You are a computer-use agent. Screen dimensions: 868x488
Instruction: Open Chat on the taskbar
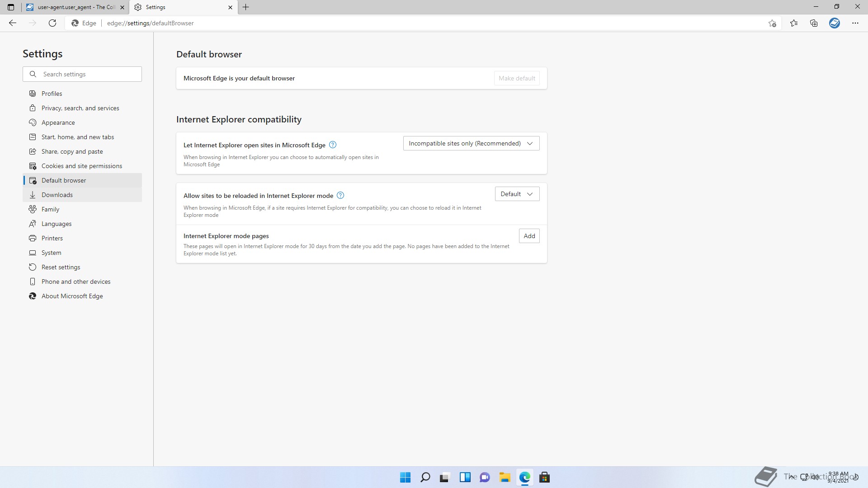485,477
